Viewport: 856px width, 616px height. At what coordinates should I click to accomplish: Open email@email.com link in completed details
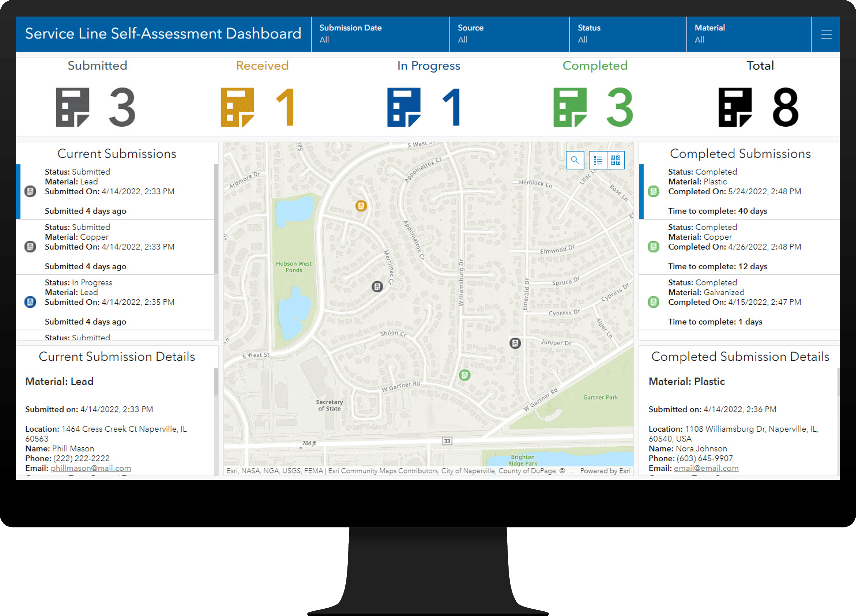click(x=706, y=468)
